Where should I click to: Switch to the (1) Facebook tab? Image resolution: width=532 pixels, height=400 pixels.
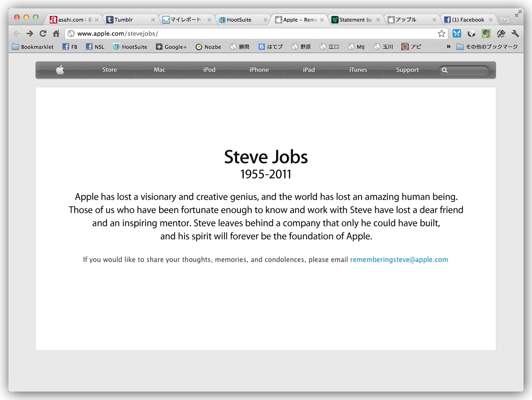[465, 20]
